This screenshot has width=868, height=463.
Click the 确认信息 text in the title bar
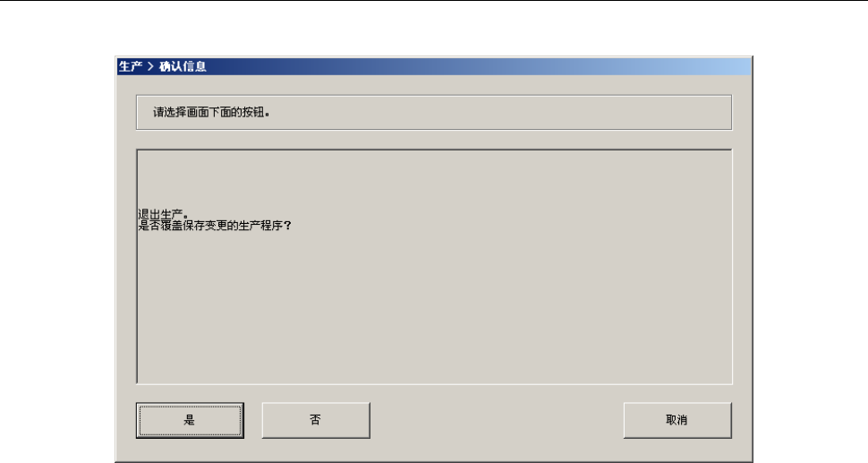pyautogui.click(x=183, y=66)
